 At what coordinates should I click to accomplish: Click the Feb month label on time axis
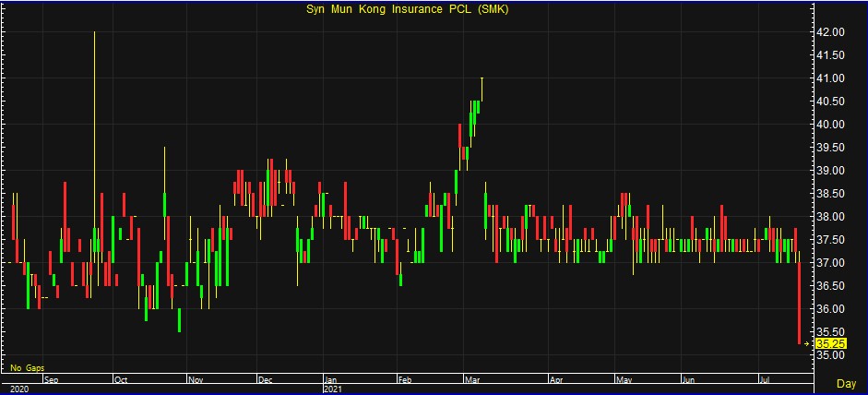[405, 380]
